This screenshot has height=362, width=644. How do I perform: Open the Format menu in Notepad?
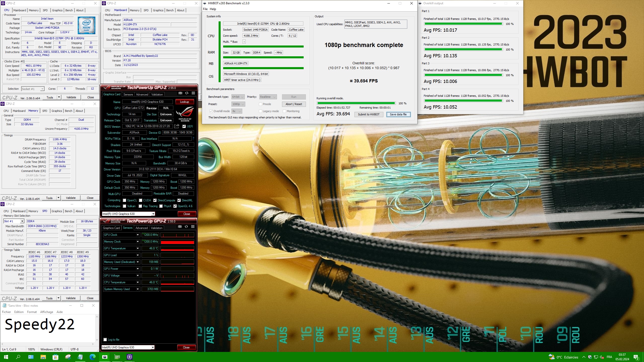(x=32, y=312)
